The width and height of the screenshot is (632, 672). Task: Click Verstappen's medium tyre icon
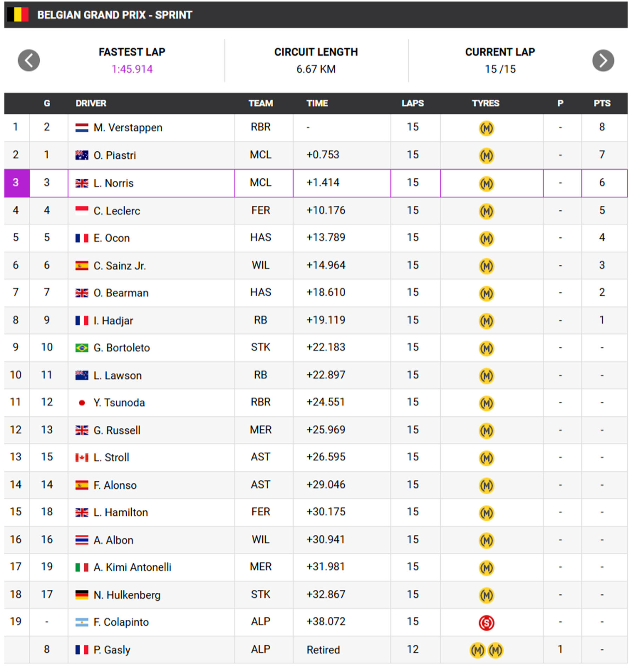click(486, 128)
